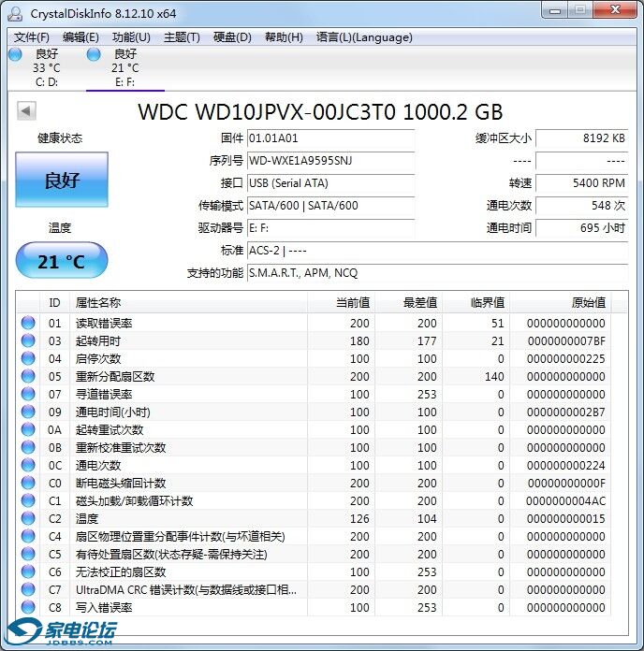Click status orb for 读取错误率 row
The image size is (644, 651).
click(28, 323)
